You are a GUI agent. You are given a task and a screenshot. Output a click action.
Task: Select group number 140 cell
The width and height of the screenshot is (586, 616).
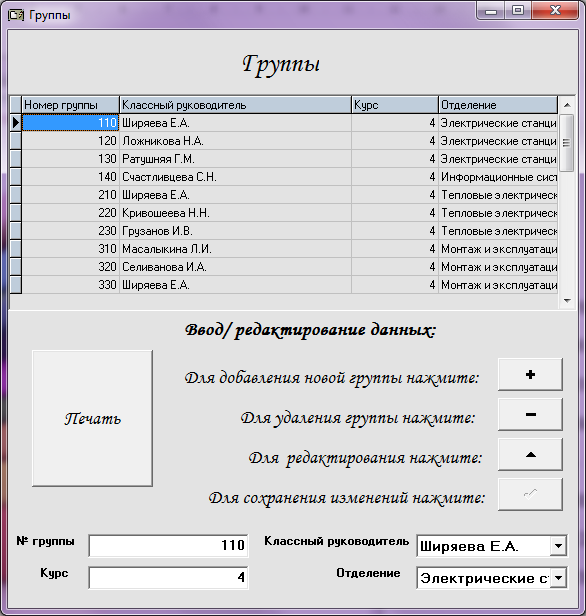pyautogui.click(x=70, y=177)
